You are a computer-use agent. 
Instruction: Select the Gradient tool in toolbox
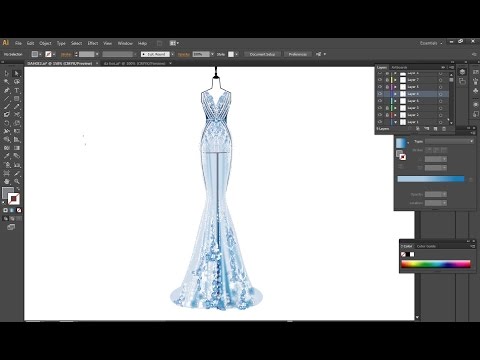click(17, 148)
